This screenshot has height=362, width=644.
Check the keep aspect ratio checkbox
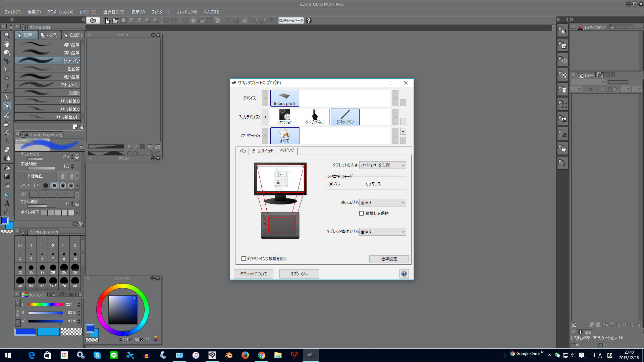coord(361,213)
